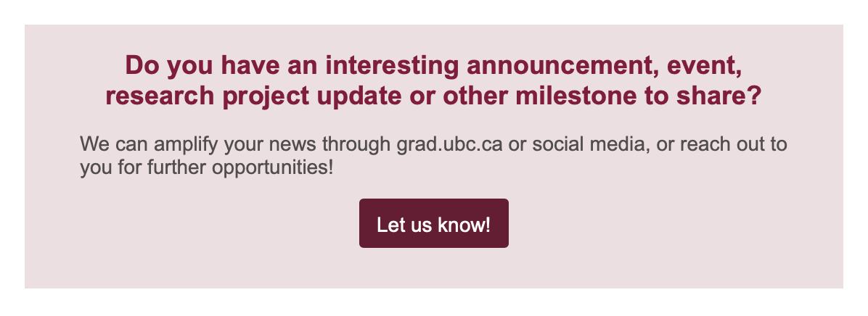
Task: Click the "Let us know!" button
Action: 433,223
